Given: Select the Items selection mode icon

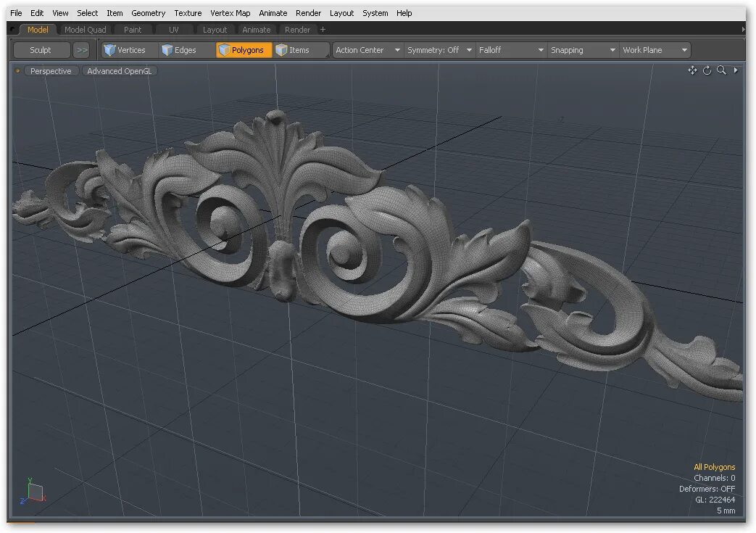Looking at the screenshot, I should pos(281,49).
